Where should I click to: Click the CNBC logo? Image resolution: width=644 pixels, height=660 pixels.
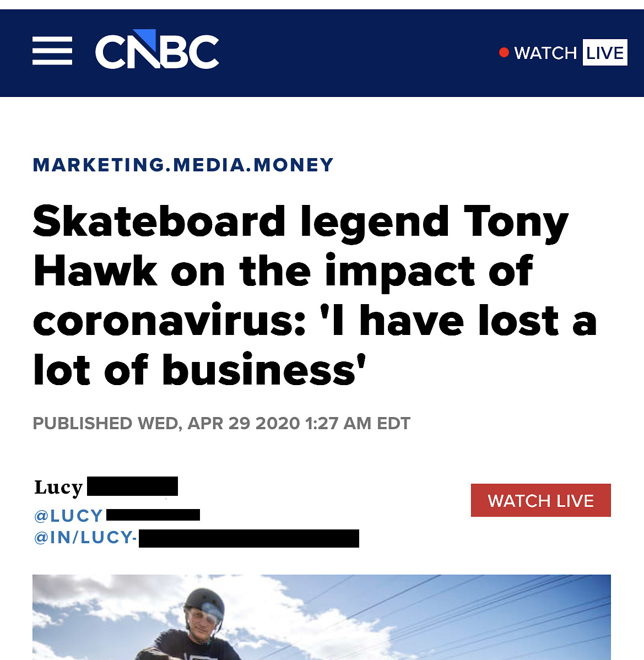157,51
